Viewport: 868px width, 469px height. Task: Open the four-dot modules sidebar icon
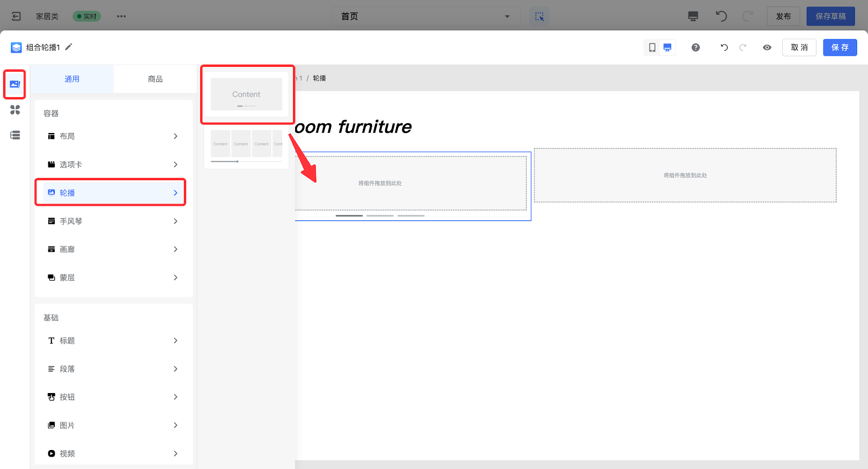tap(15, 110)
